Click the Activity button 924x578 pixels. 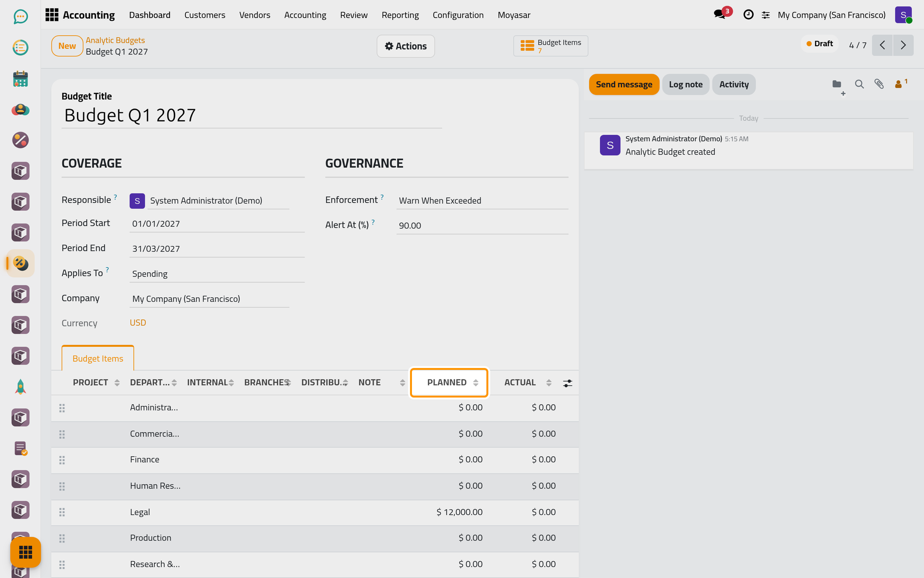(x=734, y=84)
